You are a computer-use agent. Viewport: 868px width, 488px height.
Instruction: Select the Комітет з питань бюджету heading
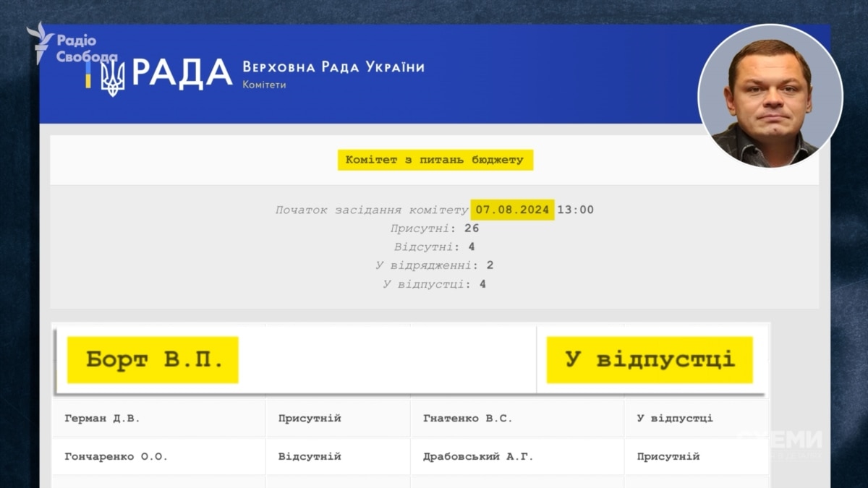435,160
